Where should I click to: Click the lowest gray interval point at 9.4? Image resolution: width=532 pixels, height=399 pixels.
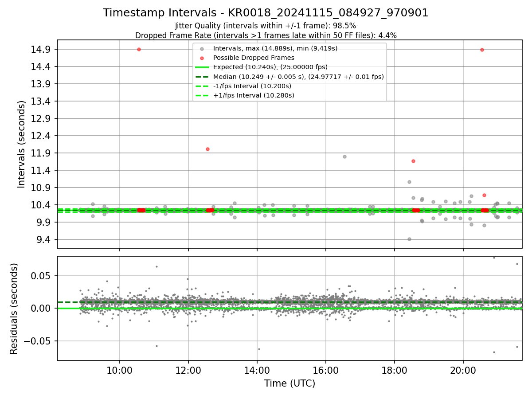click(409, 239)
